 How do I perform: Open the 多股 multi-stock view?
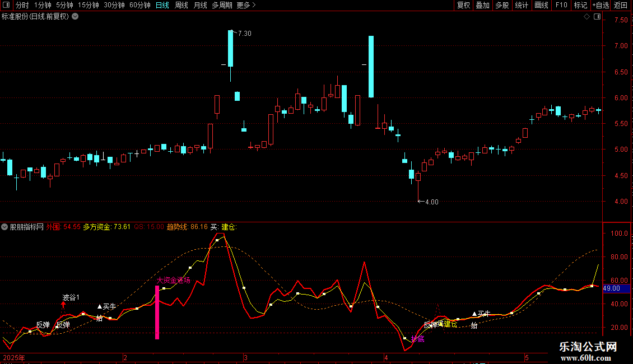pyautogui.click(x=502, y=5)
